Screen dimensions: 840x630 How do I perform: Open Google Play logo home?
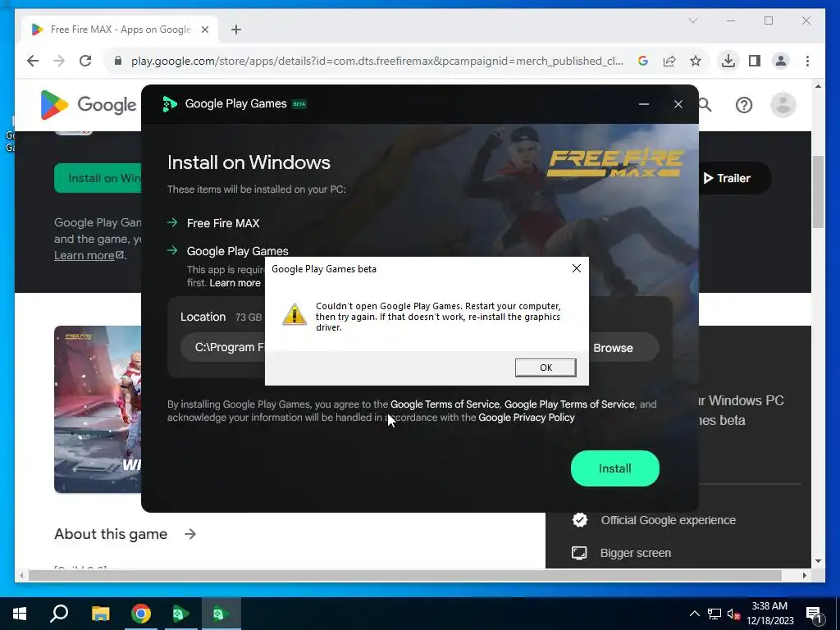point(89,105)
